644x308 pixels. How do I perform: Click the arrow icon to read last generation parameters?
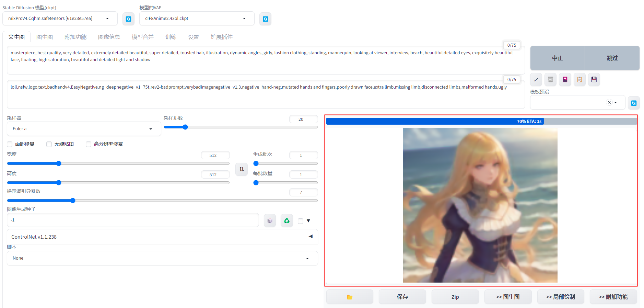(x=536, y=79)
